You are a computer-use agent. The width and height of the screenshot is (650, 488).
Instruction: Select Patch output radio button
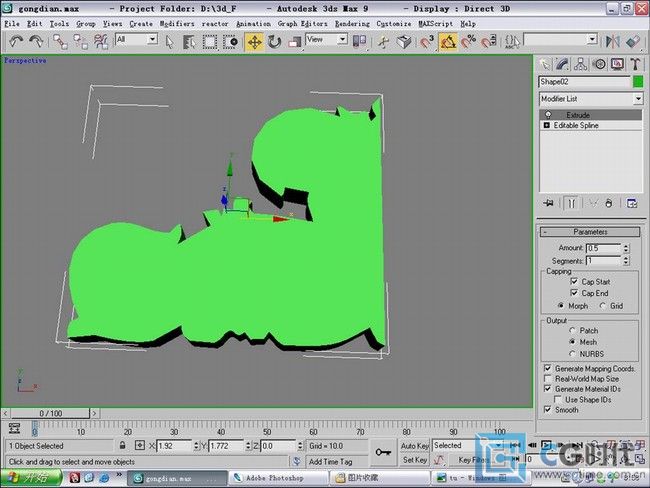coord(572,330)
